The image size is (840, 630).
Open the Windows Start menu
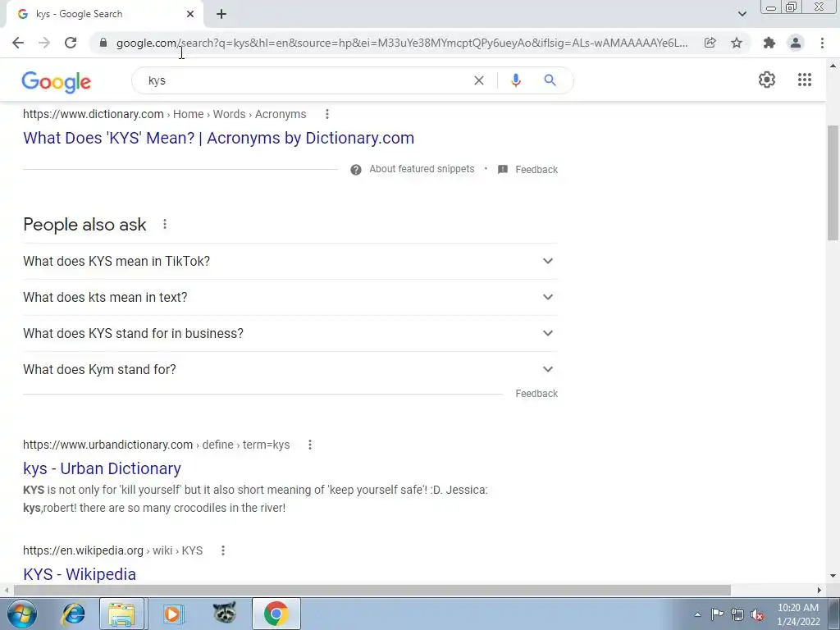(x=22, y=614)
